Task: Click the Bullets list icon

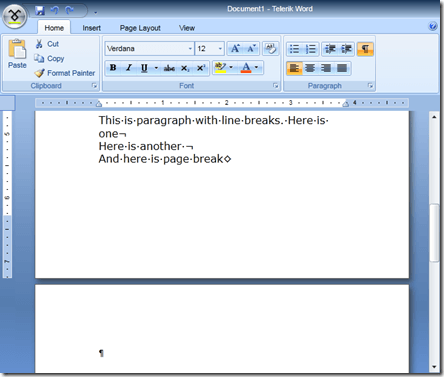Action: click(x=294, y=49)
